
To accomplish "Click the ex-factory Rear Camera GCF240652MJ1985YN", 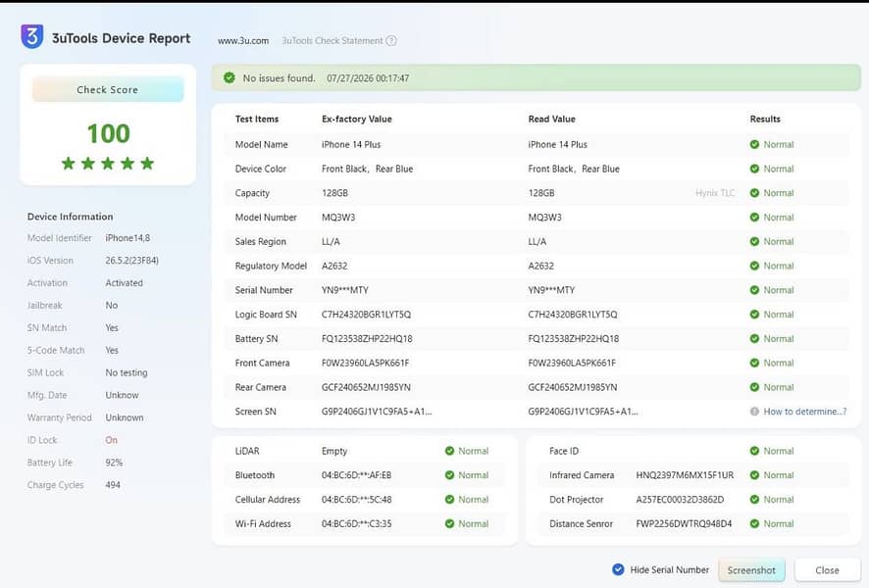I will [366, 387].
